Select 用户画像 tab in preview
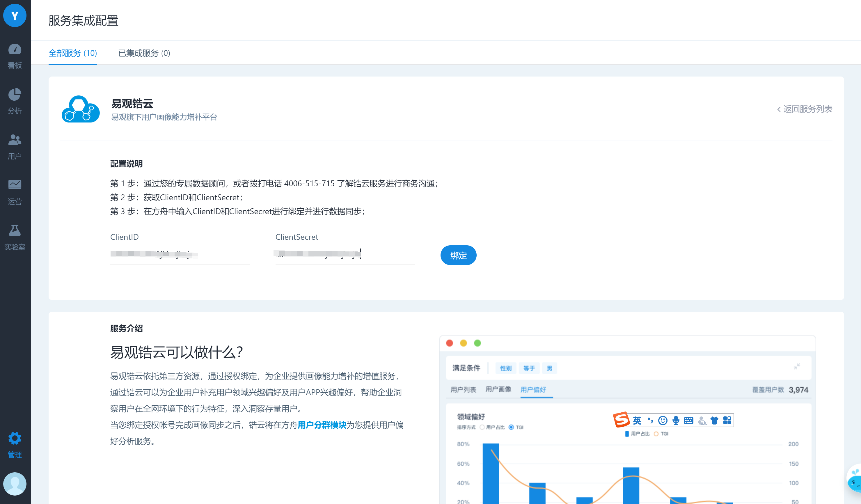This screenshot has height=504, width=861. pos(498,389)
